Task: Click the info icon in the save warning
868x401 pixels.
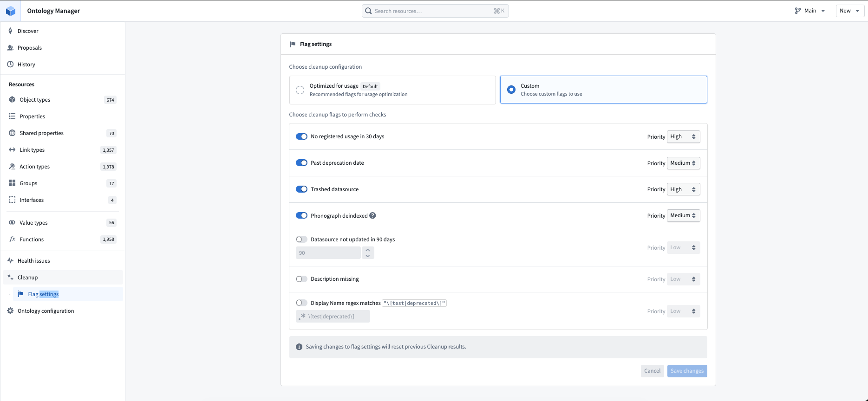Action: click(x=299, y=347)
